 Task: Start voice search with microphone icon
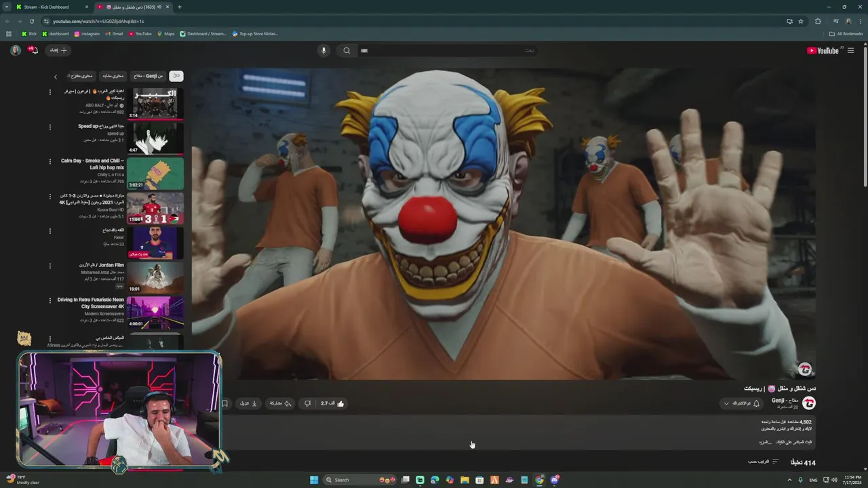click(323, 51)
